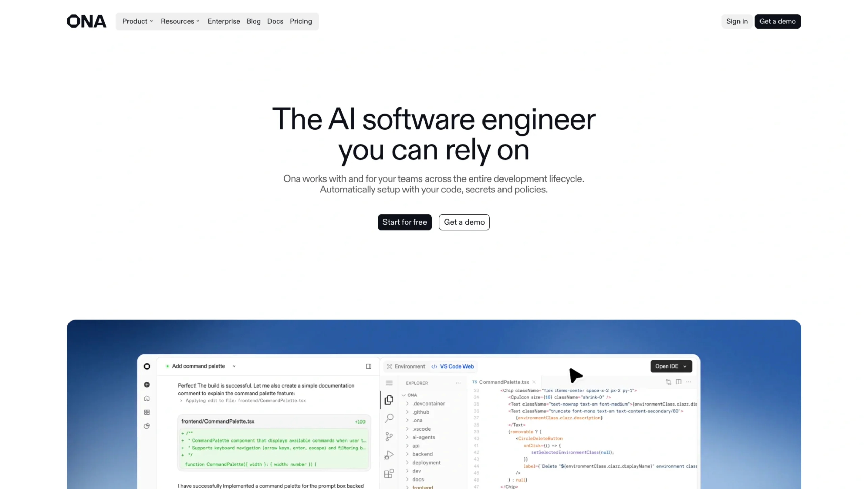The width and height of the screenshot is (868, 489).
Task: Open Search in the VS Code sidebar
Action: [389, 418]
